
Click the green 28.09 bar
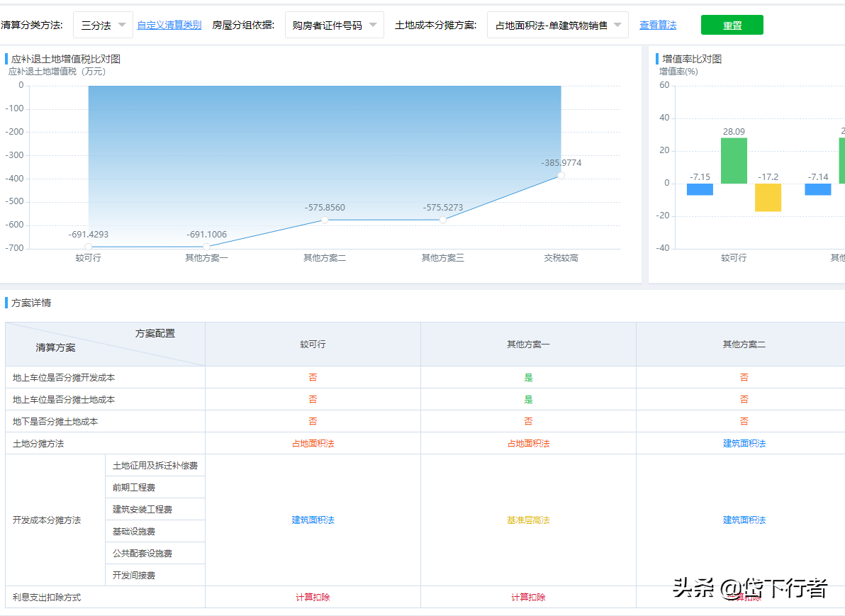735,161
